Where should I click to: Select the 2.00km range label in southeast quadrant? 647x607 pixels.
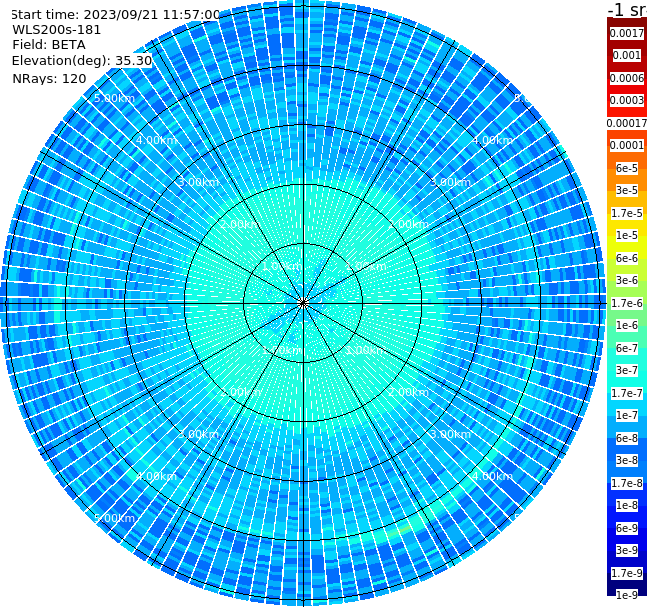pyautogui.click(x=409, y=392)
